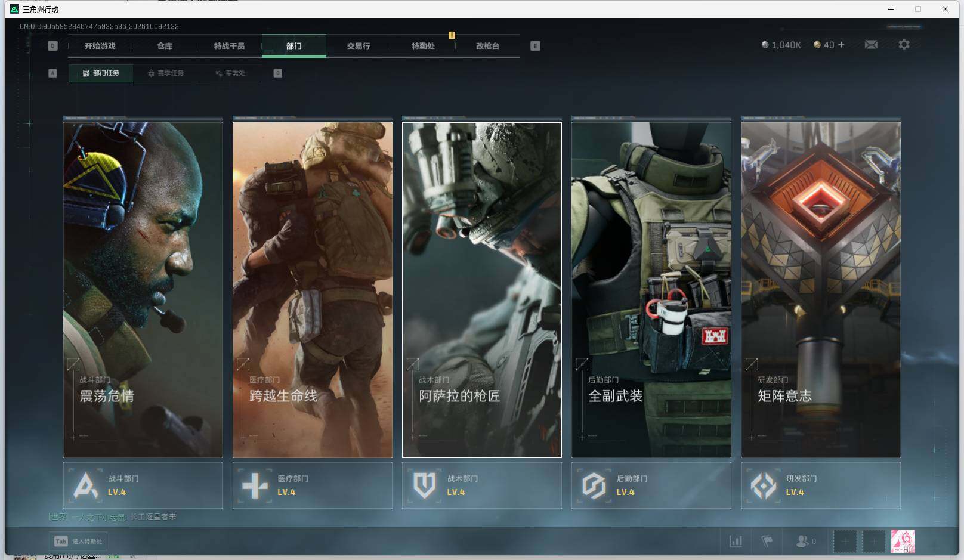964x560 pixels.
Task: Select the 军需处 sub-tab
Action: [230, 73]
